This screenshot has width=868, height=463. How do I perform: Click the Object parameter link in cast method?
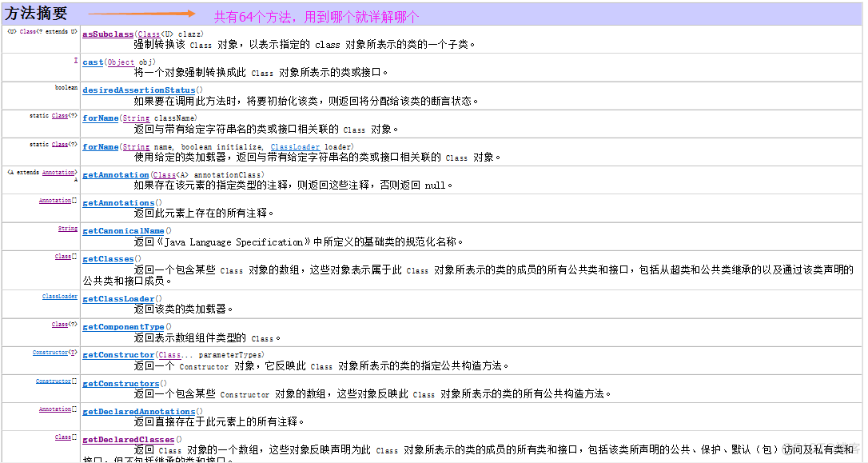point(120,62)
